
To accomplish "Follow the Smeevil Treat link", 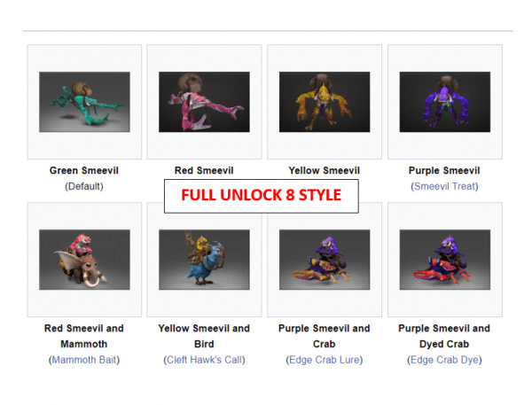I will pyautogui.click(x=444, y=186).
